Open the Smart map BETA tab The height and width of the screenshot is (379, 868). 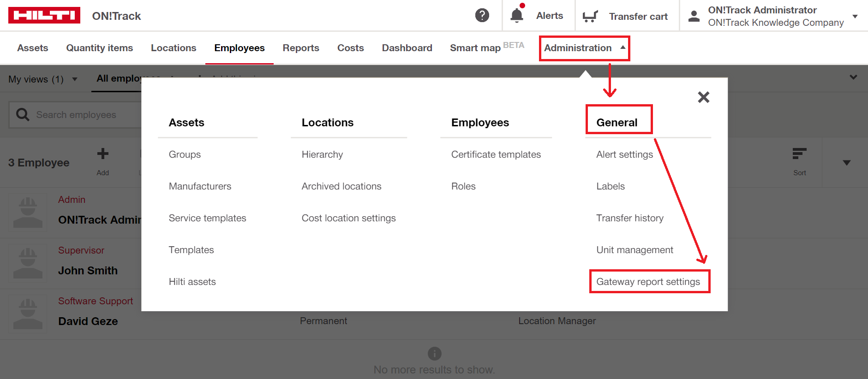click(487, 47)
